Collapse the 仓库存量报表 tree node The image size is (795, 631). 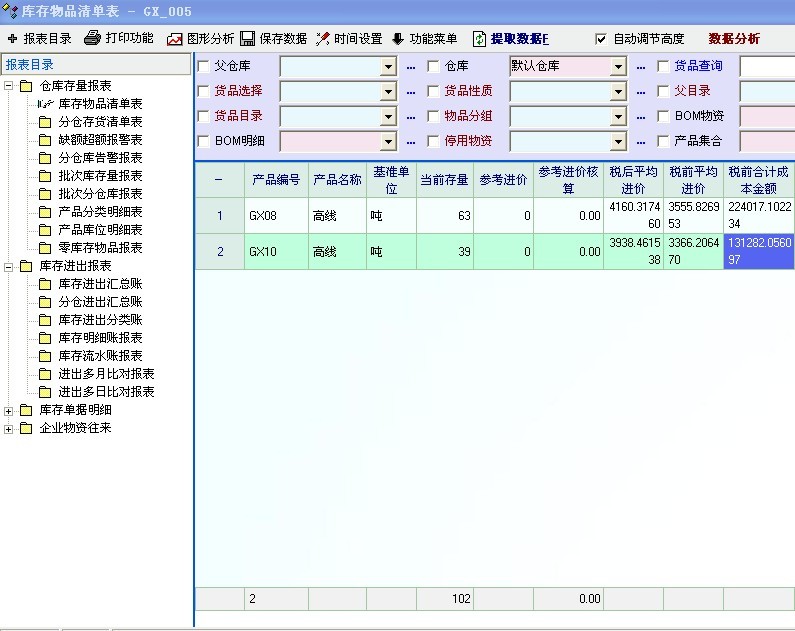pyautogui.click(x=10, y=86)
